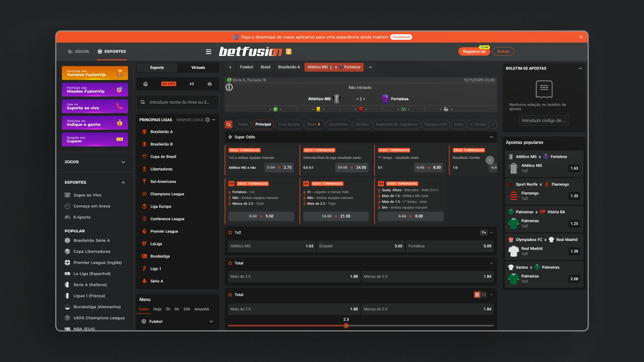Viewport: 644px width, 362px height.
Task: Click the Registre-se button
Action: [474, 52]
